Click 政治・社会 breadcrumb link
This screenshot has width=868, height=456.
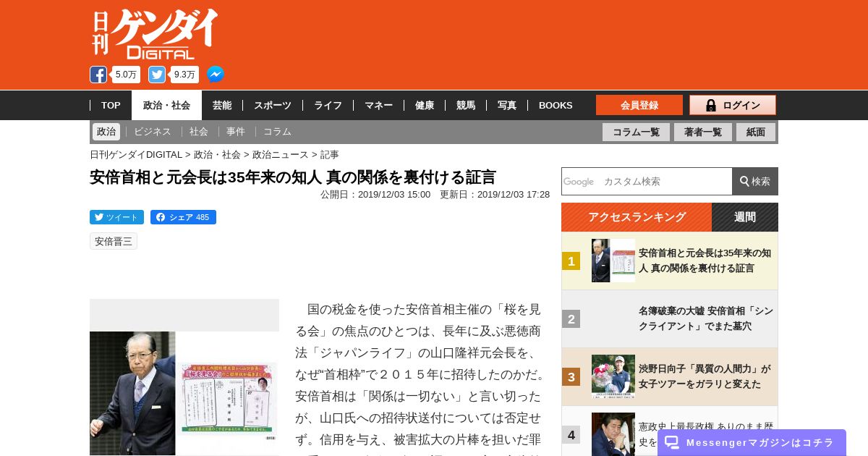point(217,155)
